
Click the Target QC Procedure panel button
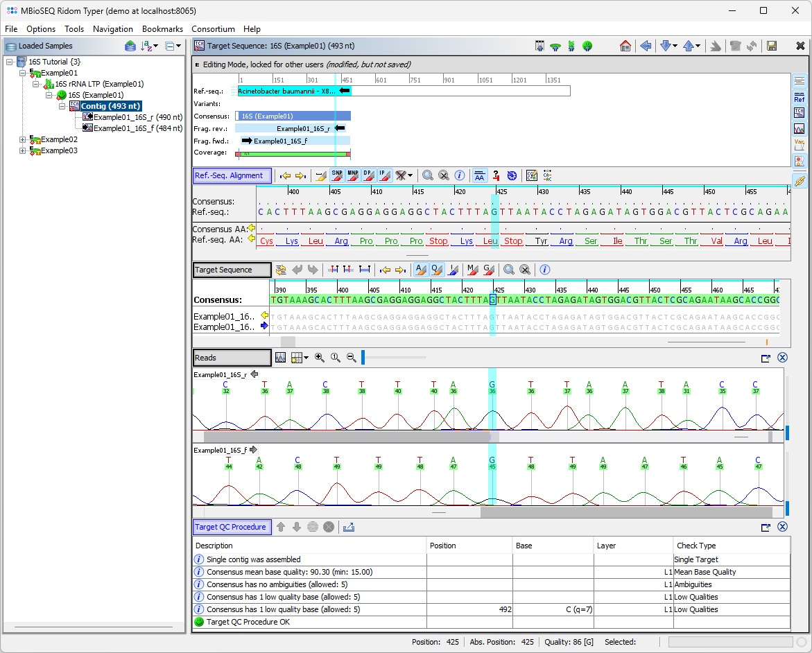tap(232, 527)
